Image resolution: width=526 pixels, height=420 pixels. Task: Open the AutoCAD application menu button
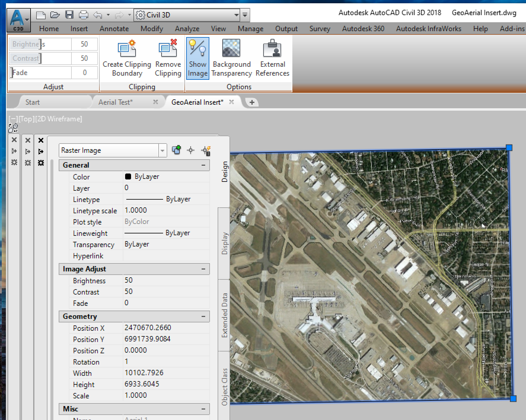[x=18, y=20]
